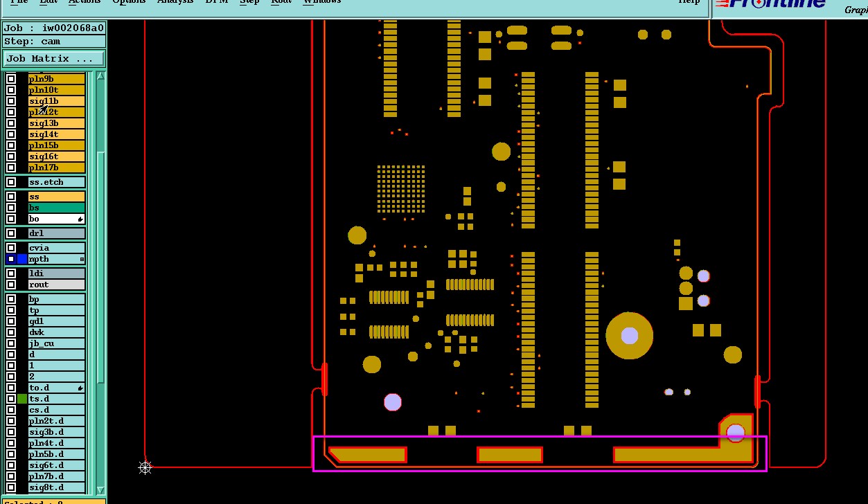The image size is (868, 504).
Task: Click the BGA pad array on the board
Action: point(401,188)
